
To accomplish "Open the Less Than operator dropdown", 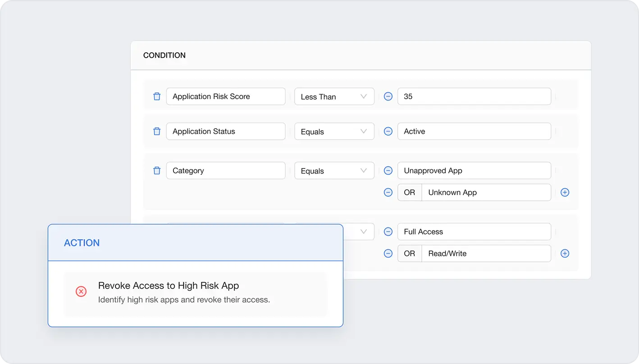I will [334, 96].
